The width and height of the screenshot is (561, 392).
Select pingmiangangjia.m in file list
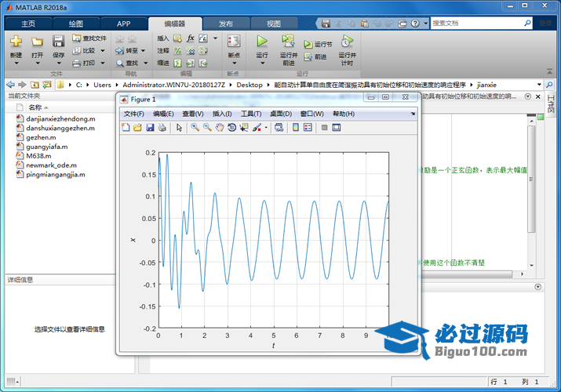click(x=56, y=174)
